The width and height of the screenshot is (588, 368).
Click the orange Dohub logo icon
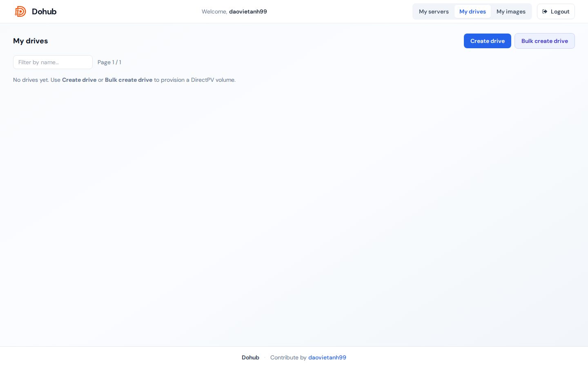(x=20, y=11)
